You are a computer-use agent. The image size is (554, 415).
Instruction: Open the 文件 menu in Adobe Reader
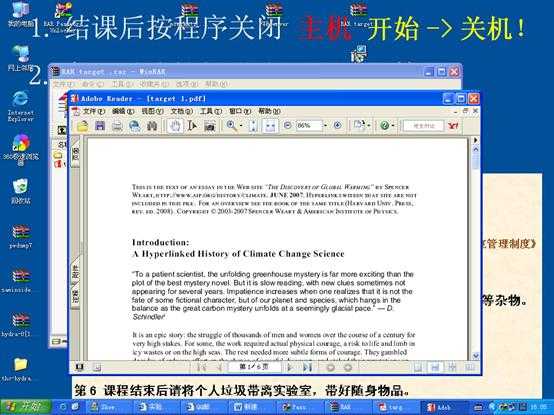point(94,111)
